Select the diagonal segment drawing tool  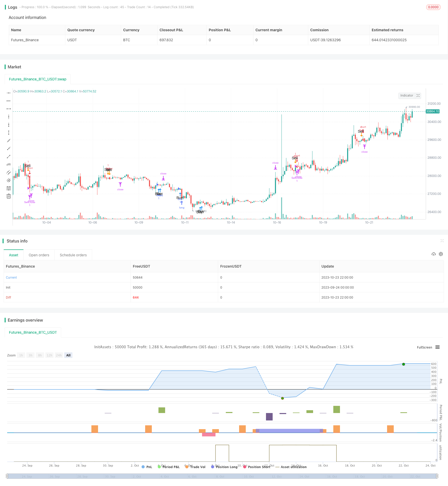pyautogui.click(x=9, y=156)
